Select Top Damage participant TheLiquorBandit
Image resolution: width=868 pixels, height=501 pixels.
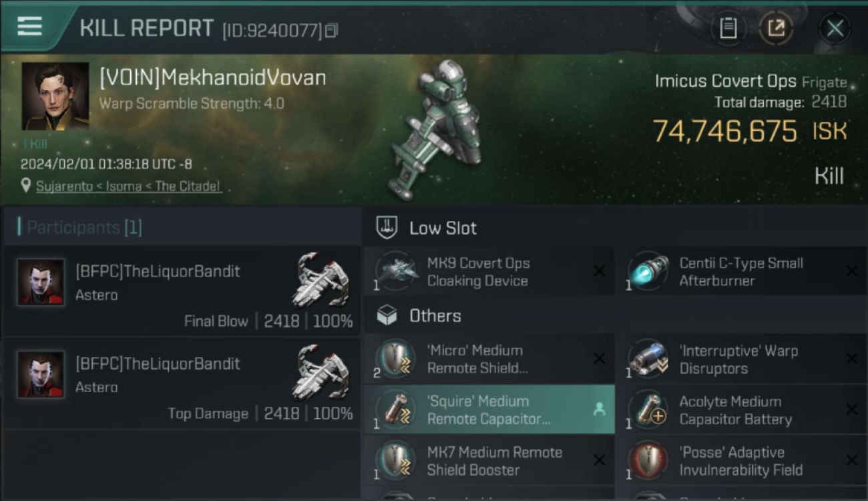(182, 383)
